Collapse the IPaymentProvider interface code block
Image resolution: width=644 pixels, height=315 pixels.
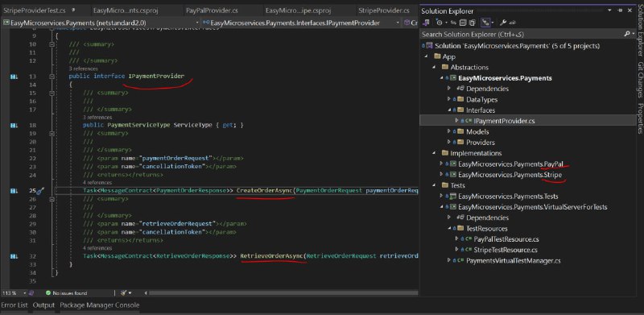[x=52, y=77]
